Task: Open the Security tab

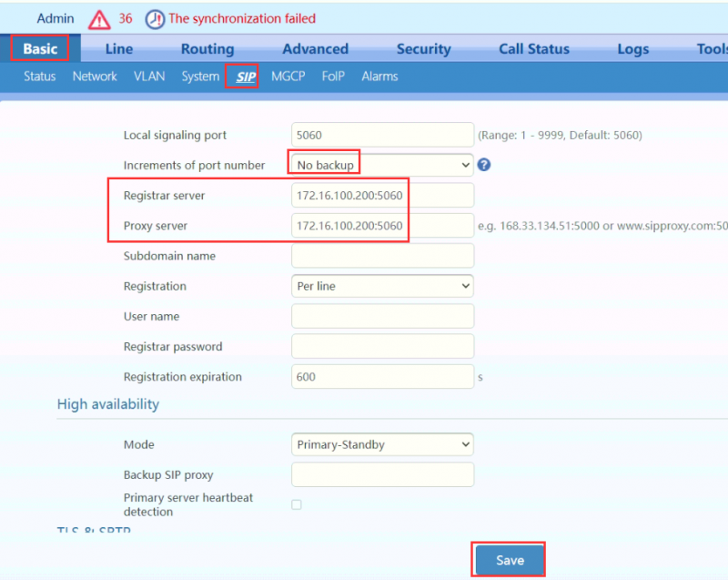Action: 423,48
